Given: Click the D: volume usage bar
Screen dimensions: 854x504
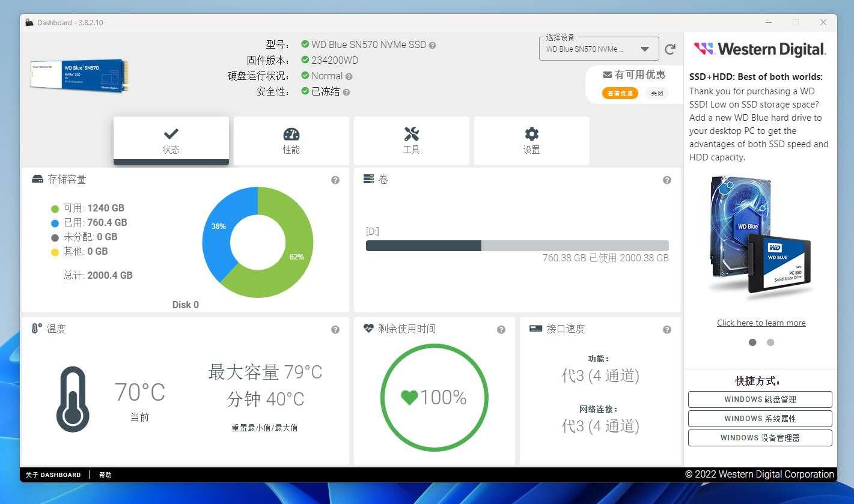Looking at the screenshot, I should tap(517, 246).
